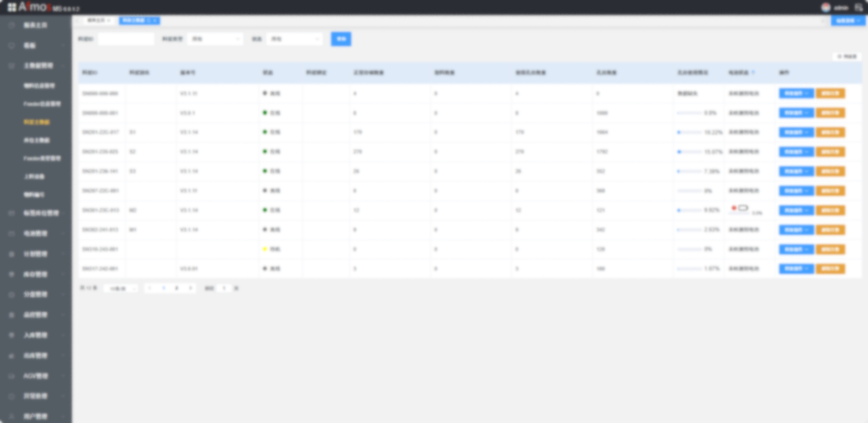Select Feeder类型管理 in the sidebar
The image size is (868, 423).
tap(42, 158)
